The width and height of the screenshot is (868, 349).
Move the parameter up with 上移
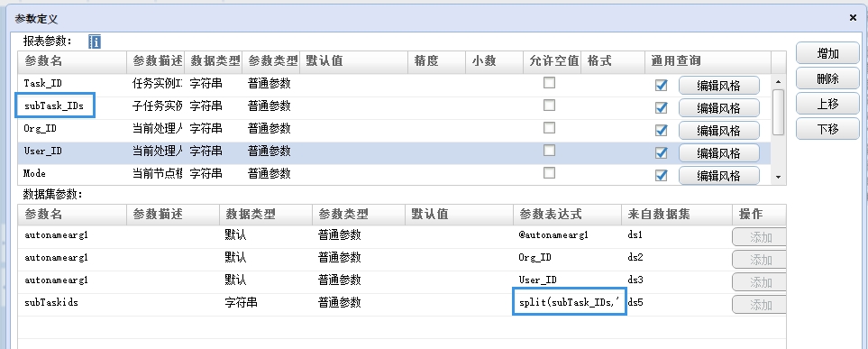(x=827, y=104)
